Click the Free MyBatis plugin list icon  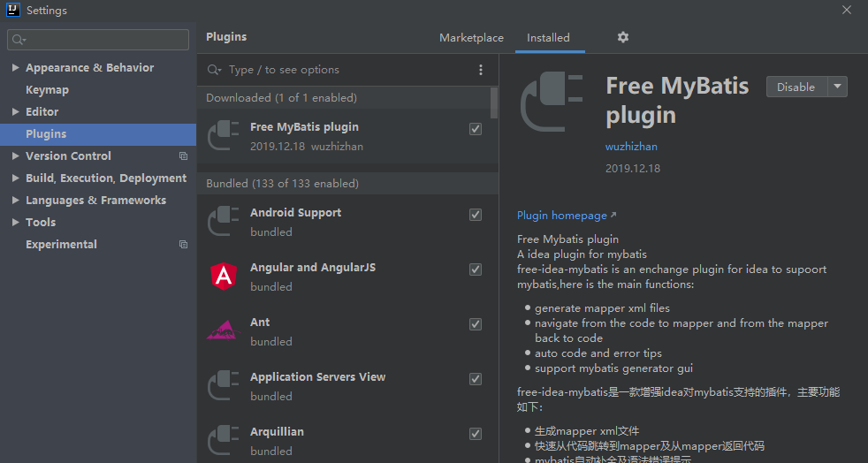tap(224, 135)
